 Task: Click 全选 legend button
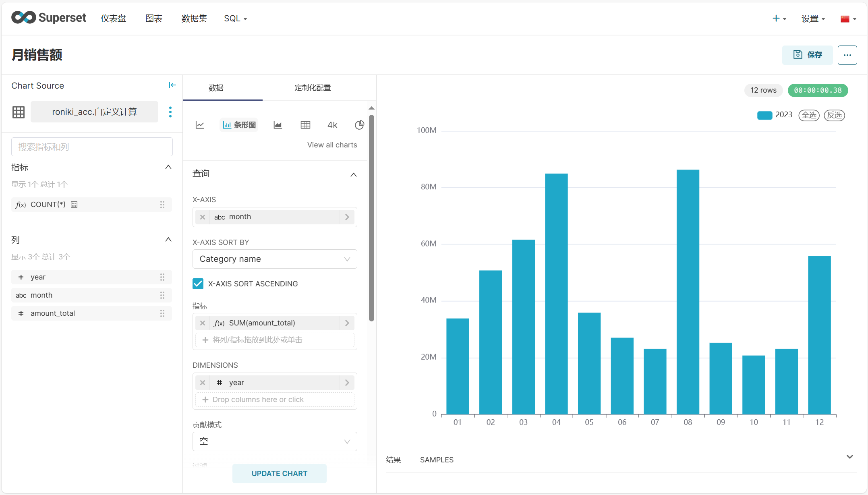(809, 115)
